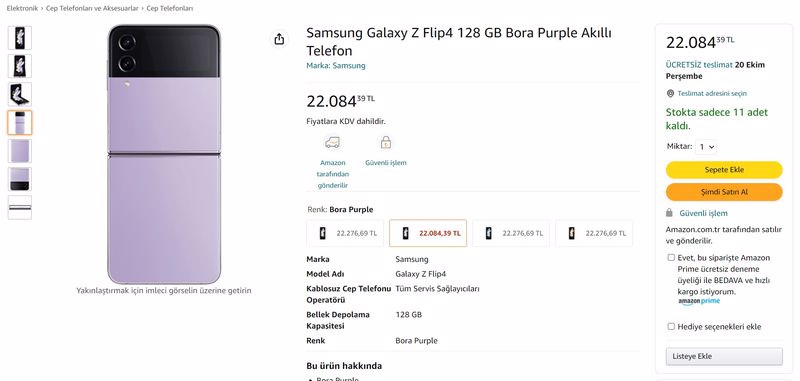This screenshot has height=381, width=800.
Task: Add item with Sepete Ekle button
Action: pos(723,170)
